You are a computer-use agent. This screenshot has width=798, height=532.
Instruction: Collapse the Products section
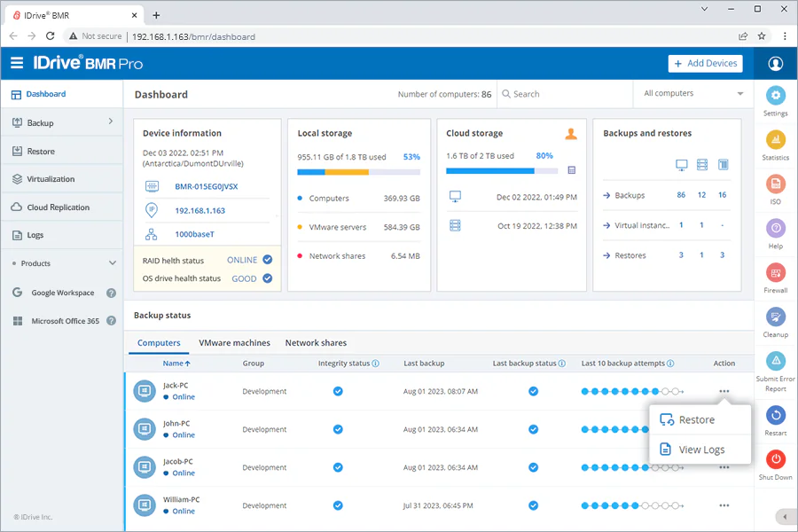(x=112, y=263)
